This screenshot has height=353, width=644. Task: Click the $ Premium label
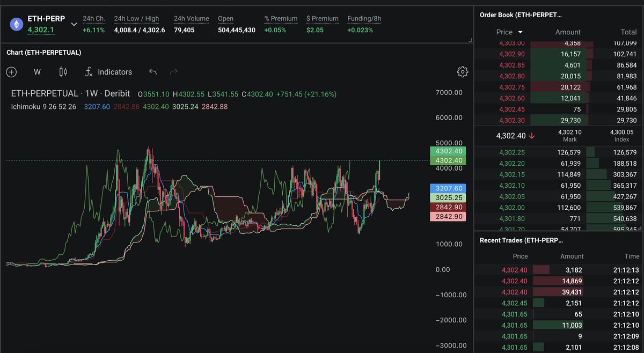point(322,19)
